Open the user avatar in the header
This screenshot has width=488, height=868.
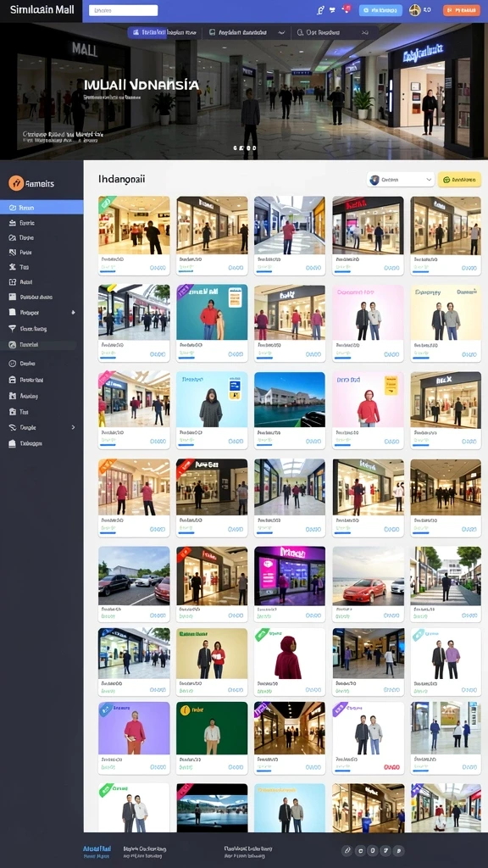coord(414,10)
